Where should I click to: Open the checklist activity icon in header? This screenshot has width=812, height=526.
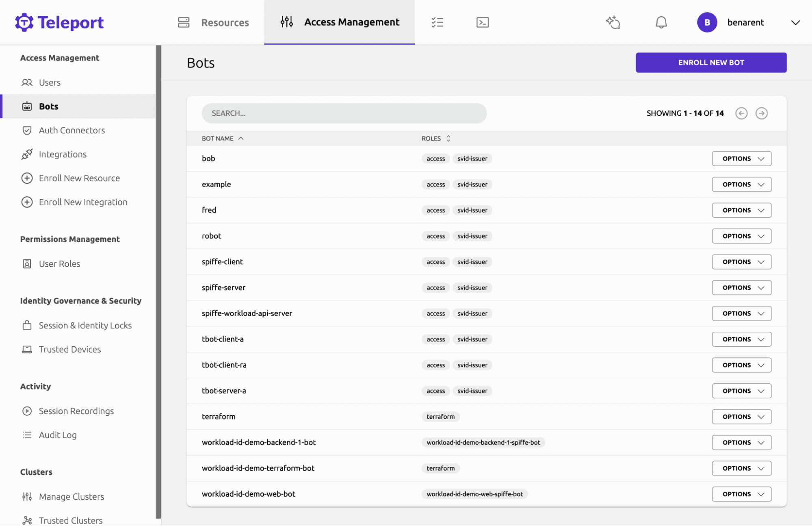coord(437,22)
